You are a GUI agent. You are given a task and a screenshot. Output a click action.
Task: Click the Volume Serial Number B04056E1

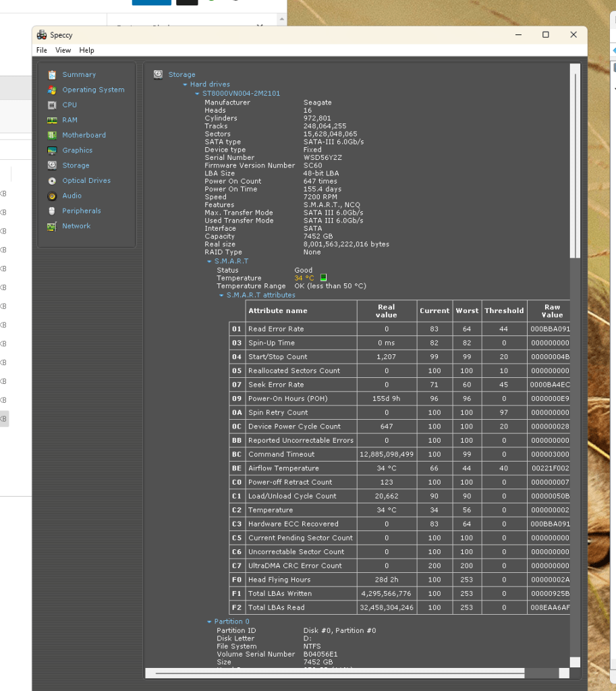(x=320, y=655)
